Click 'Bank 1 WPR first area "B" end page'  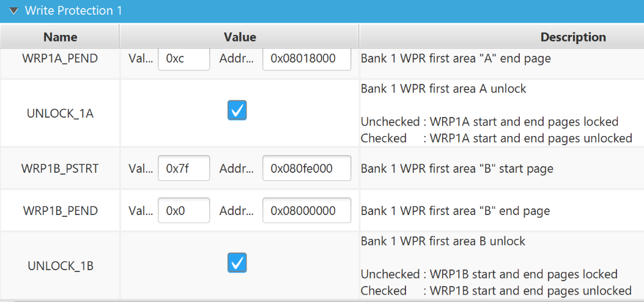456,211
